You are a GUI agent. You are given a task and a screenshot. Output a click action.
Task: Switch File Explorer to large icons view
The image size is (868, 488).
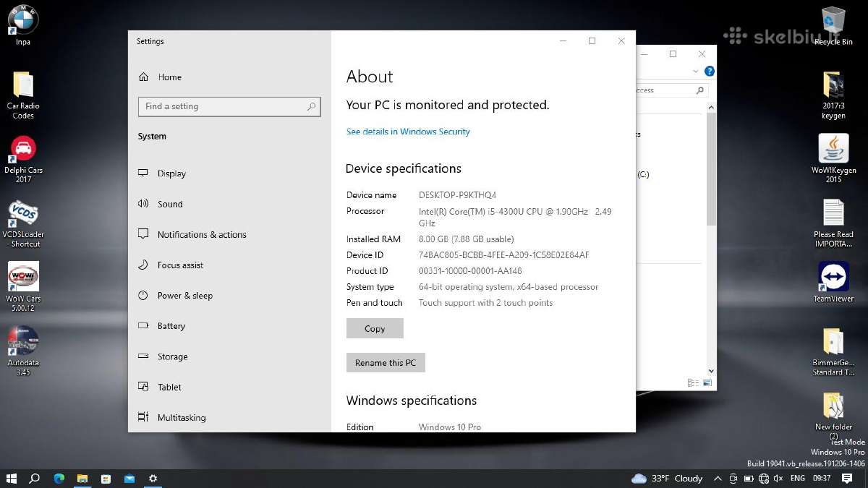click(x=707, y=383)
